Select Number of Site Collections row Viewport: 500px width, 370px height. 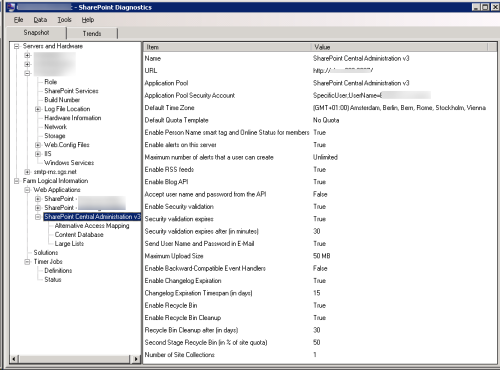[320, 355]
